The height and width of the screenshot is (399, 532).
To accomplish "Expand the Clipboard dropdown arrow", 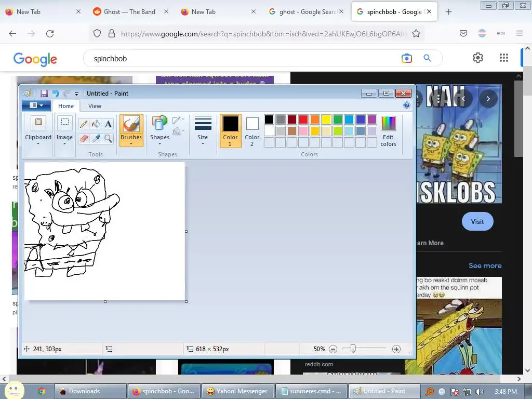I will (38, 144).
